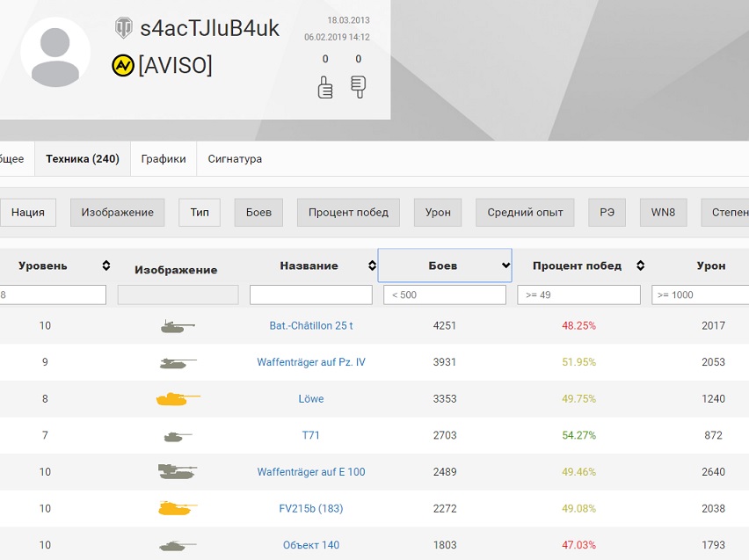Click the thumbs up rating icon
Screen dimensions: 749x560
[x=325, y=87]
